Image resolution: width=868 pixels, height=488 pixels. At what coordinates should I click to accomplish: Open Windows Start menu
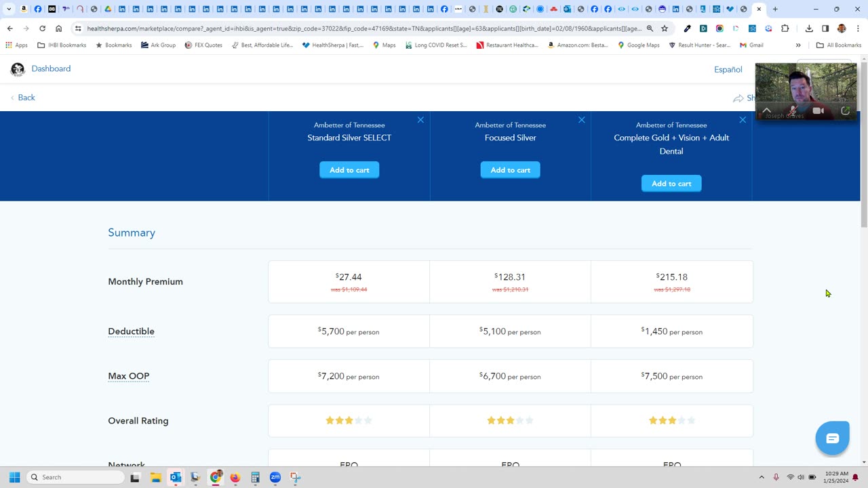coord(14,477)
